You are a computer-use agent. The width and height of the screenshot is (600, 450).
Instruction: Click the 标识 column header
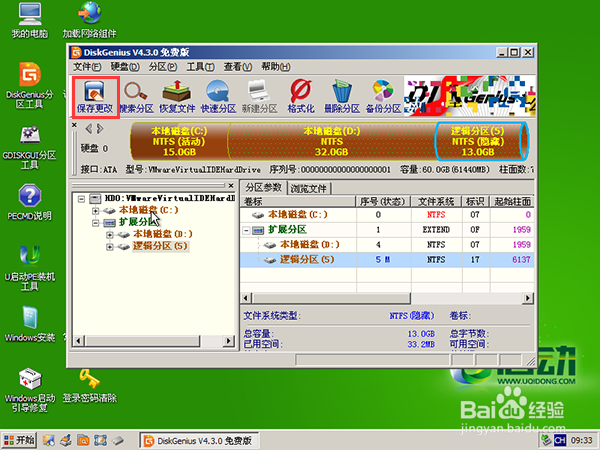476,201
